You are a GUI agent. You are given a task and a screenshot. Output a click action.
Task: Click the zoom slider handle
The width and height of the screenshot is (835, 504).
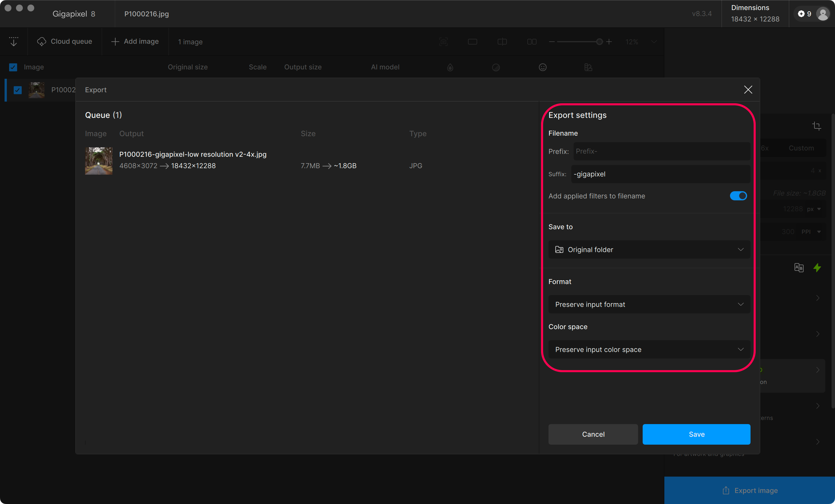point(599,42)
